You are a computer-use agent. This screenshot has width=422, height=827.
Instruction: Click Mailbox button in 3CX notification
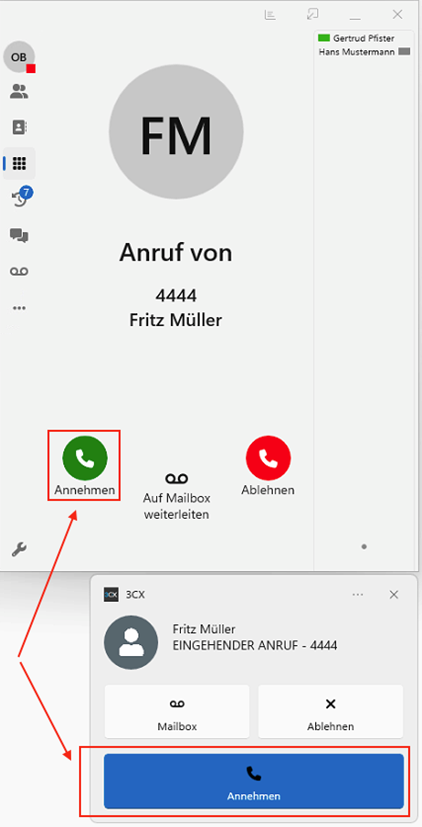point(177,711)
